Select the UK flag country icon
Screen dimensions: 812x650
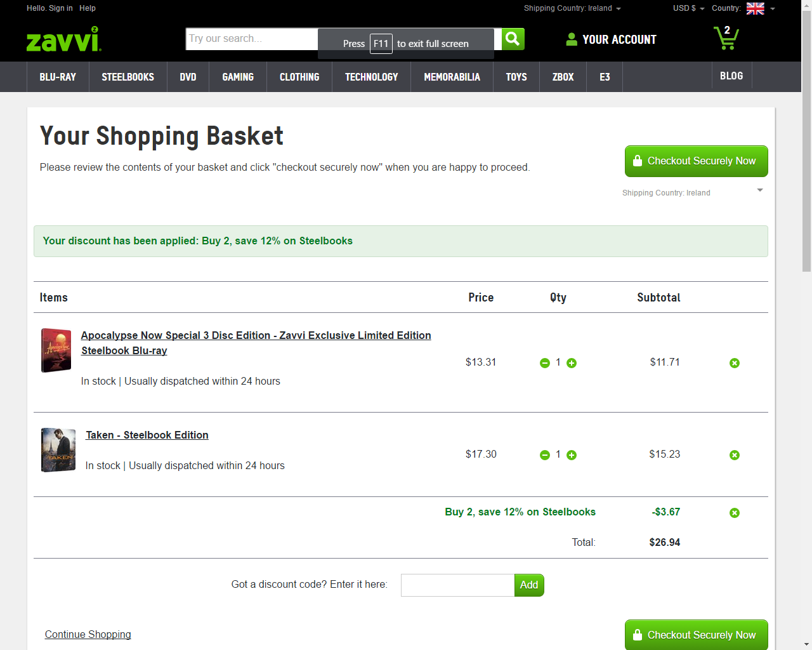(x=756, y=8)
